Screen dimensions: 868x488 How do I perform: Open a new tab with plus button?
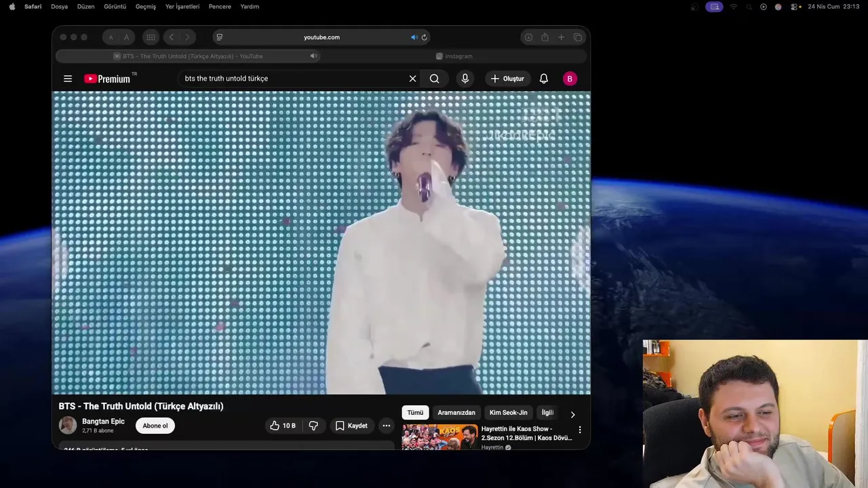tap(561, 37)
